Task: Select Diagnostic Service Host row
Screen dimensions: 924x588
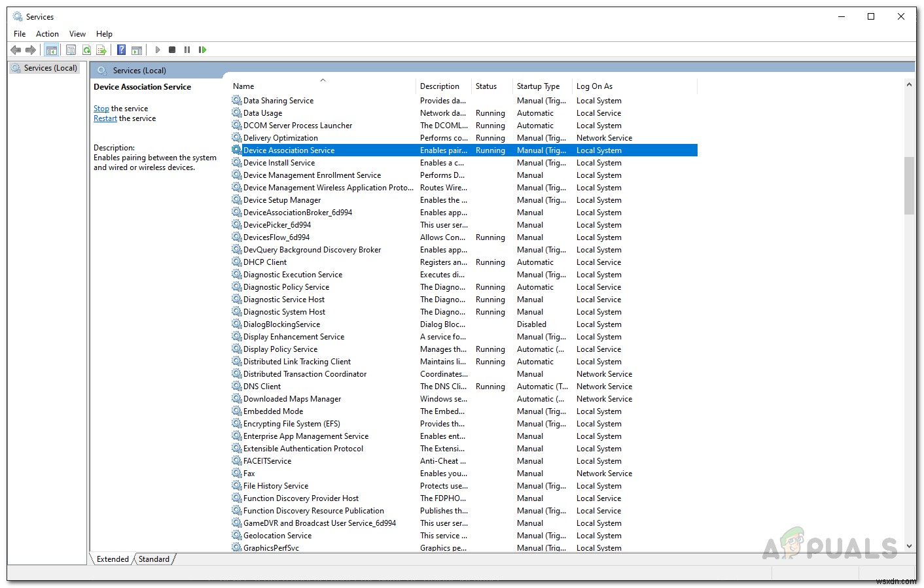Action: pos(464,299)
